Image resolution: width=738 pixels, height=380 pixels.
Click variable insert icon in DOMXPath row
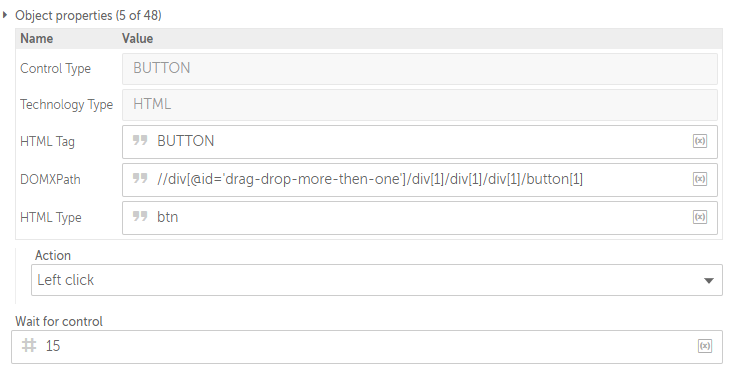(700, 179)
